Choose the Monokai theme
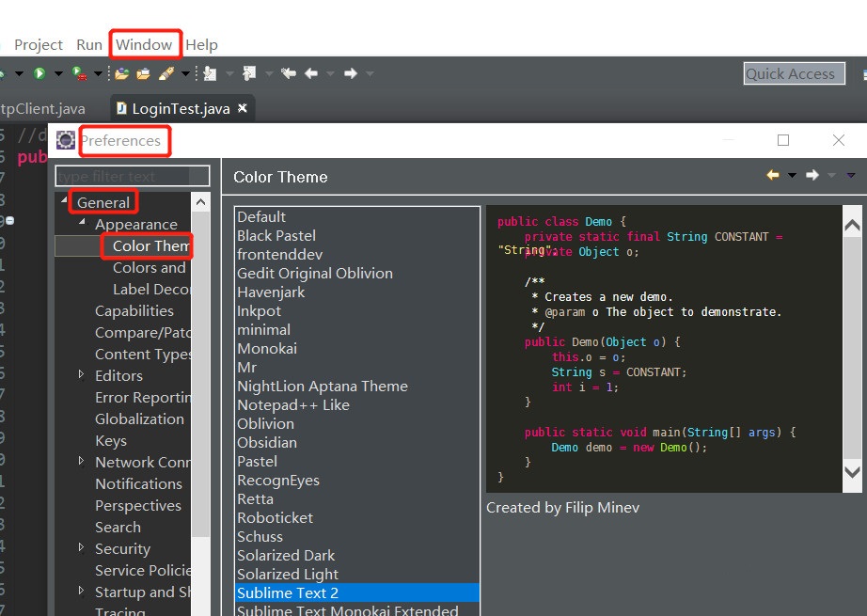This screenshot has width=867, height=616. click(357, 348)
